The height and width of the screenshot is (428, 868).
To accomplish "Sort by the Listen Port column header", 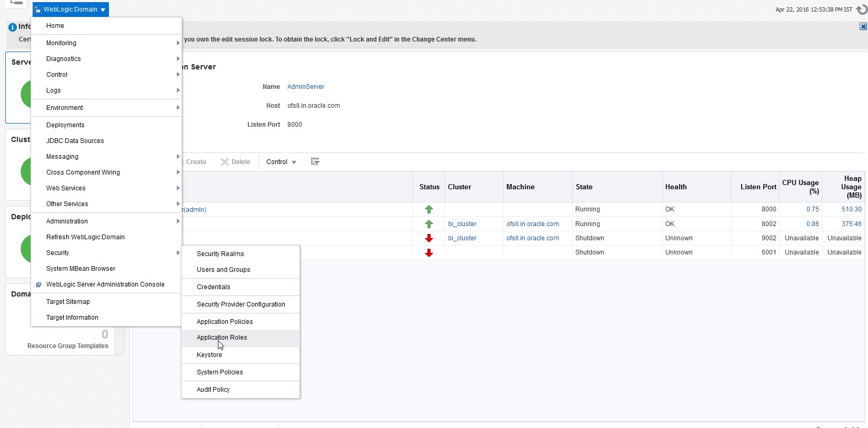I will [755, 187].
